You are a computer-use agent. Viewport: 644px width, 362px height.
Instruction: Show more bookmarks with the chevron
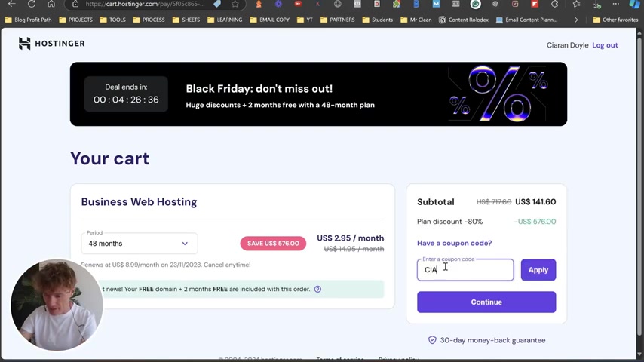576,20
